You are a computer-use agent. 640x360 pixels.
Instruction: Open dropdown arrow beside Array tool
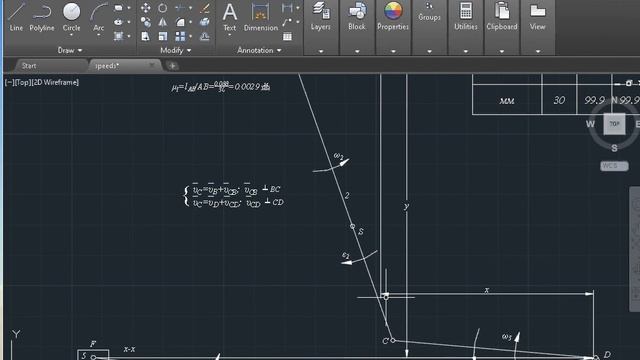click(x=191, y=36)
